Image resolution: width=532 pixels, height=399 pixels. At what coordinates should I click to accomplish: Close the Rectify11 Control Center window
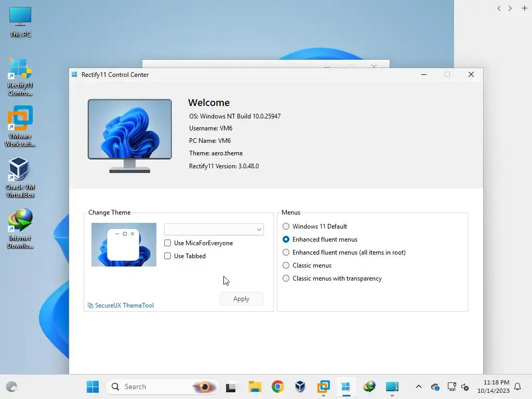471,74
